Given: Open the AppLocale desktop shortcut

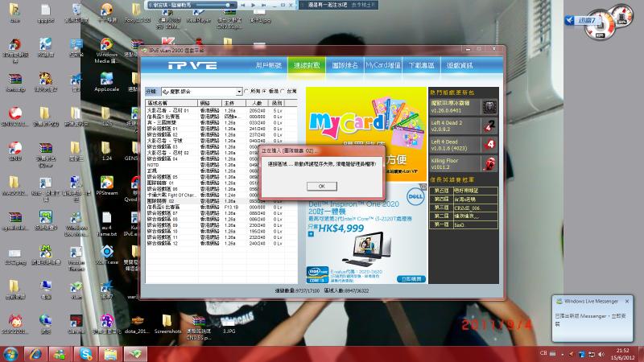Looking at the screenshot, I should coord(106,82).
